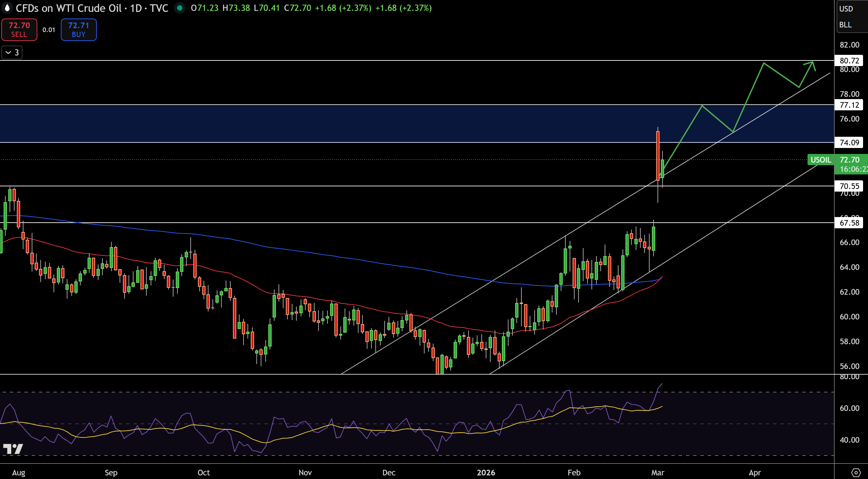The image size is (868, 479).
Task: Open the BLL unit selector
Action: tap(846, 25)
